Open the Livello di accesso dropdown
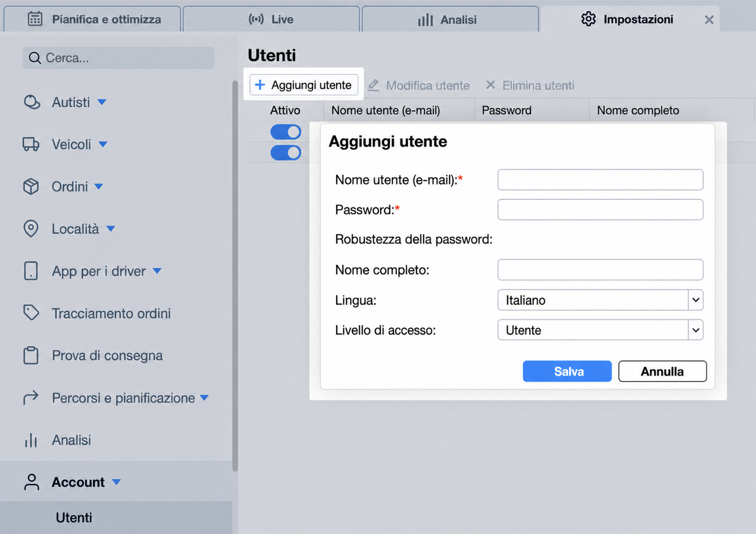 (600, 330)
